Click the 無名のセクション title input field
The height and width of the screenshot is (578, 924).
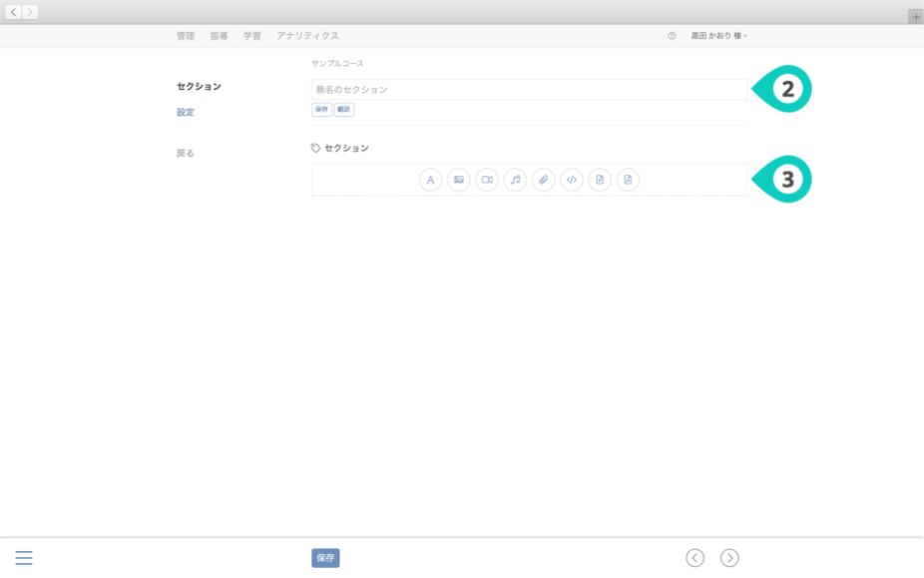click(529, 90)
